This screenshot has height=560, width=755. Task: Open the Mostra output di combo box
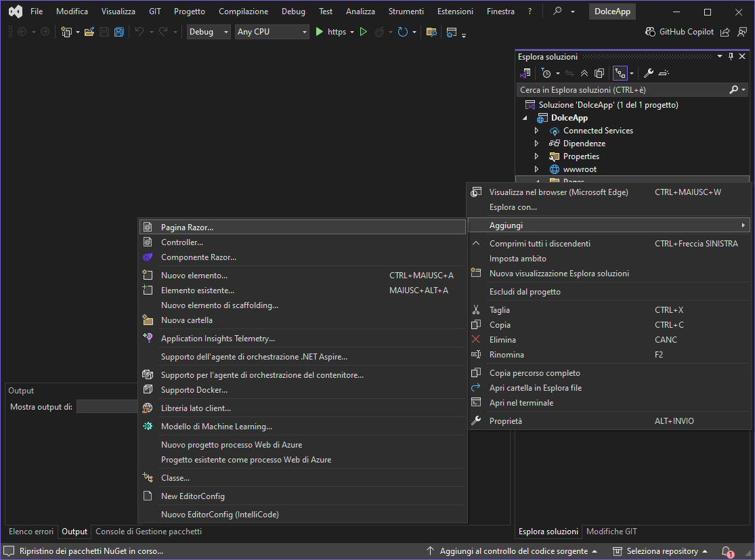[107, 407]
